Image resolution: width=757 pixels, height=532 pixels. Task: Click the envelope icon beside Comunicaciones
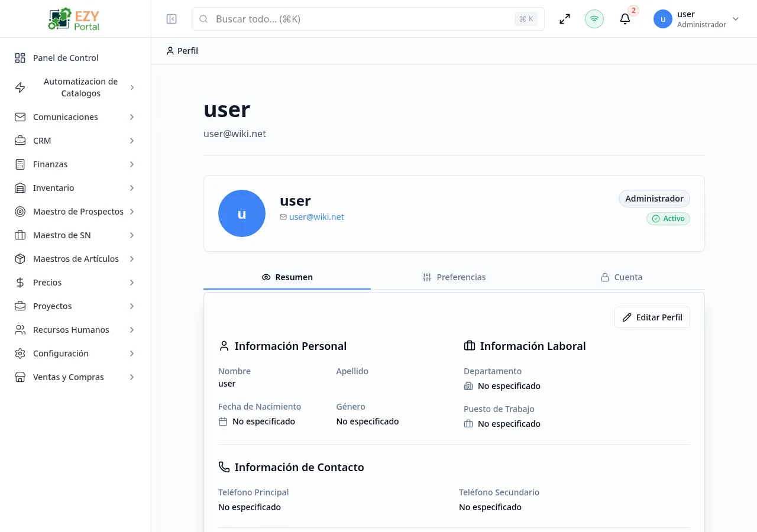[20, 117]
